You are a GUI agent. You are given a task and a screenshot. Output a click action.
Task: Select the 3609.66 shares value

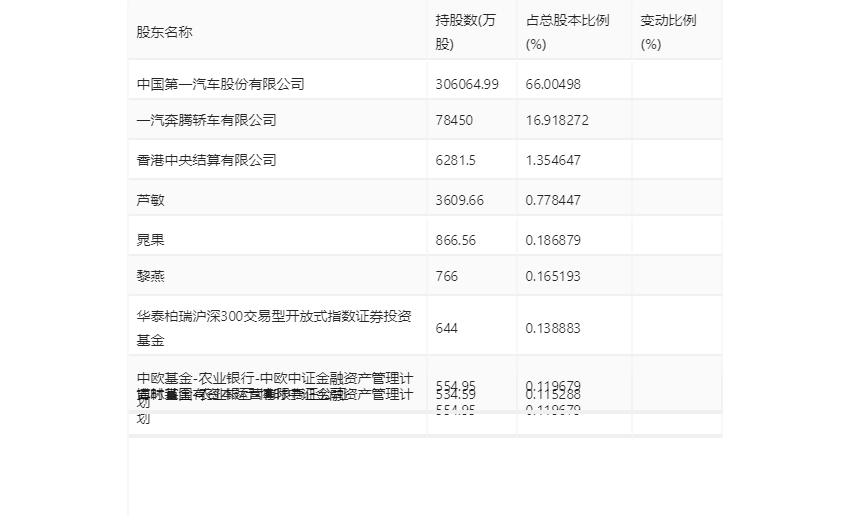pyautogui.click(x=459, y=200)
